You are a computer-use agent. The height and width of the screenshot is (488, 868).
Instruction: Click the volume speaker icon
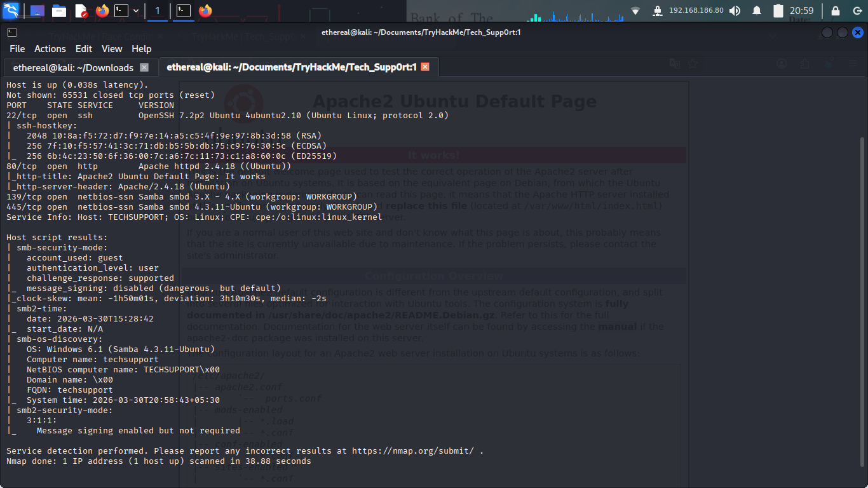[x=735, y=11]
